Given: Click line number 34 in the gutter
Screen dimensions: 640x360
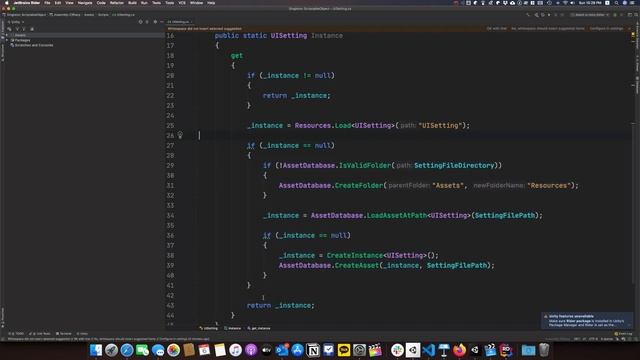Looking at the screenshot, I should [x=170, y=215].
